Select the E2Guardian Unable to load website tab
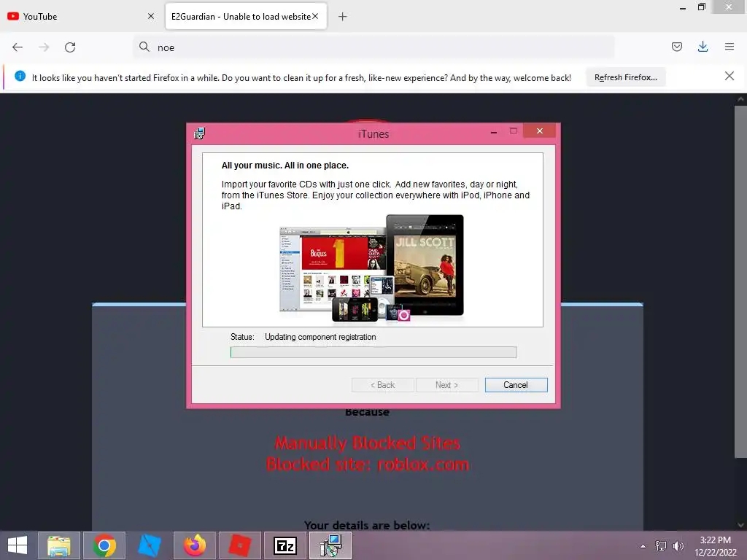The width and height of the screenshot is (747, 560). pos(246,16)
